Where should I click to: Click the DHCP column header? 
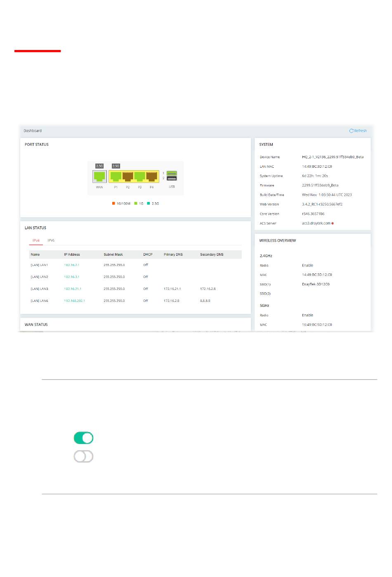(148, 255)
